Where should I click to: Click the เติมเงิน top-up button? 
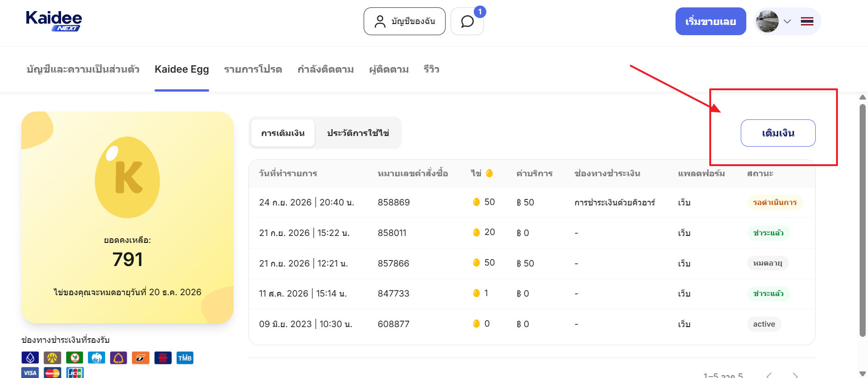778,133
